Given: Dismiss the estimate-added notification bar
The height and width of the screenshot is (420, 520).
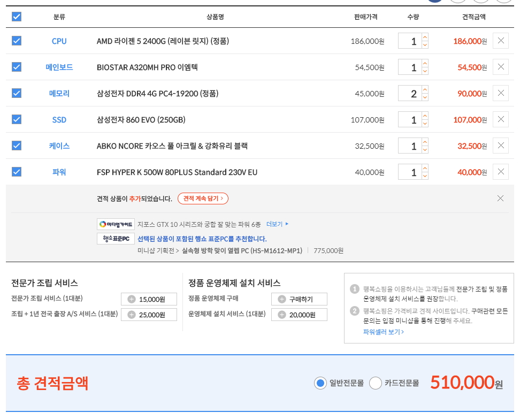Looking at the screenshot, I should point(500,198).
